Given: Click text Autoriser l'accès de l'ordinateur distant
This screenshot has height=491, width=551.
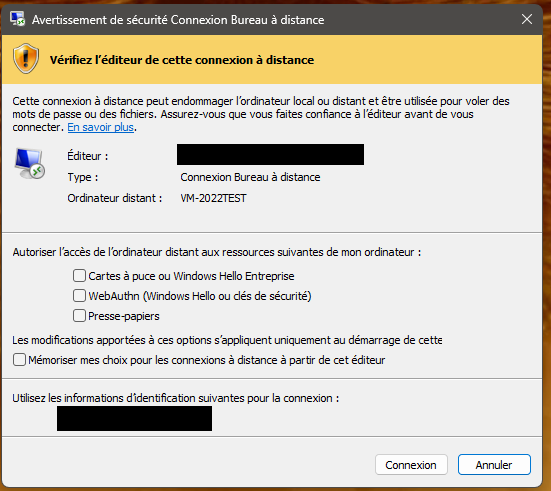Looking at the screenshot, I should pyautogui.click(x=217, y=252).
